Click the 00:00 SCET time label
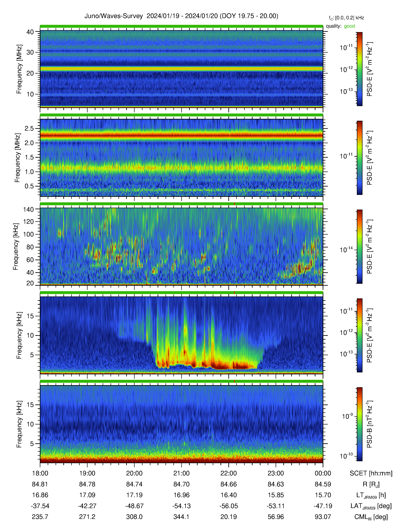The height and width of the screenshot is (532, 411). (323, 473)
